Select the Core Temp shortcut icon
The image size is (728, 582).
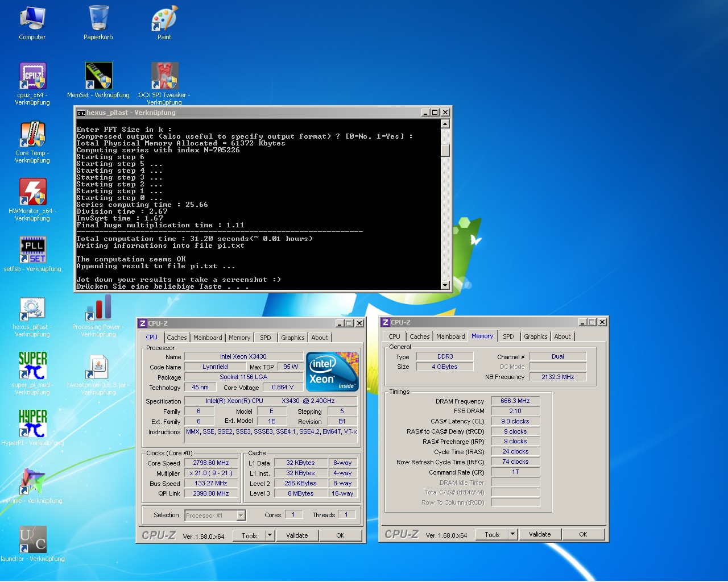point(32,142)
